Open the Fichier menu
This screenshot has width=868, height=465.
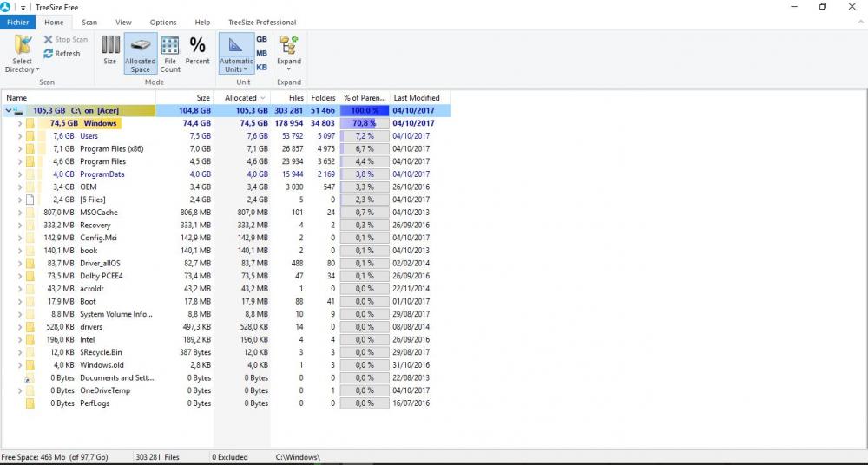(x=18, y=23)
